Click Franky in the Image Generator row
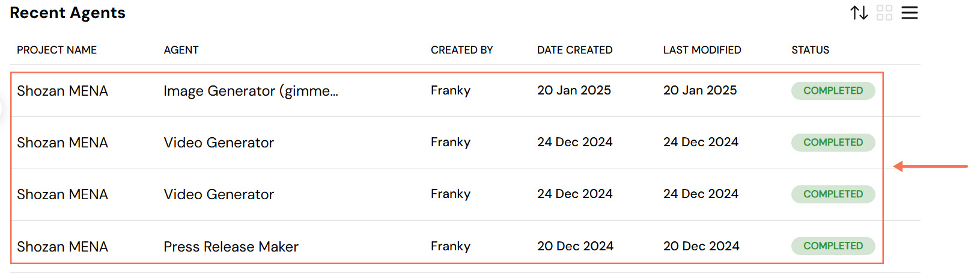The width and height of the screenshot is (980, 275). coord(450,90)
